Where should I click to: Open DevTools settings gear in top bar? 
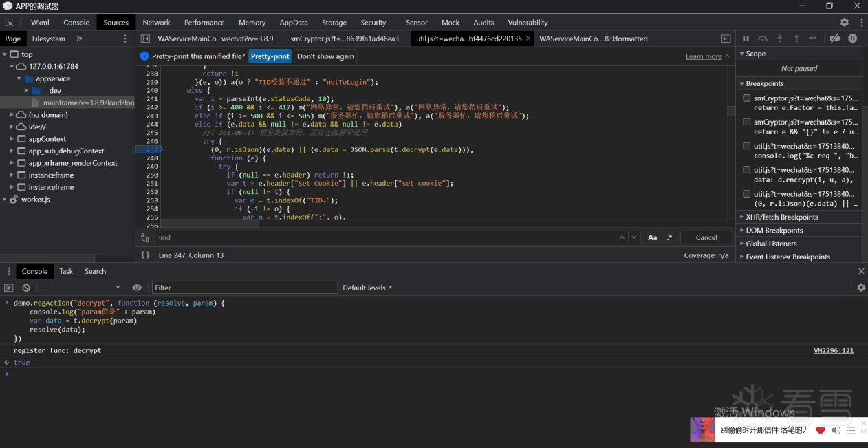(x=845, y=23)
